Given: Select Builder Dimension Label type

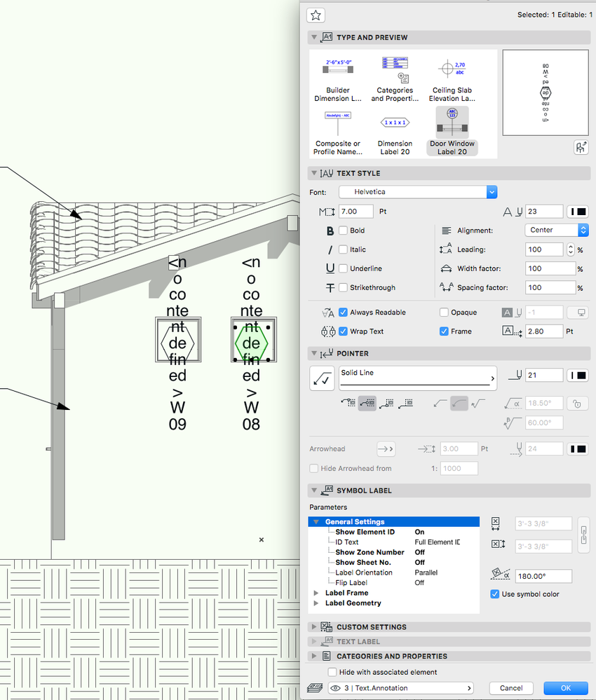Looking at the screenshot, I should pos(338,81).
